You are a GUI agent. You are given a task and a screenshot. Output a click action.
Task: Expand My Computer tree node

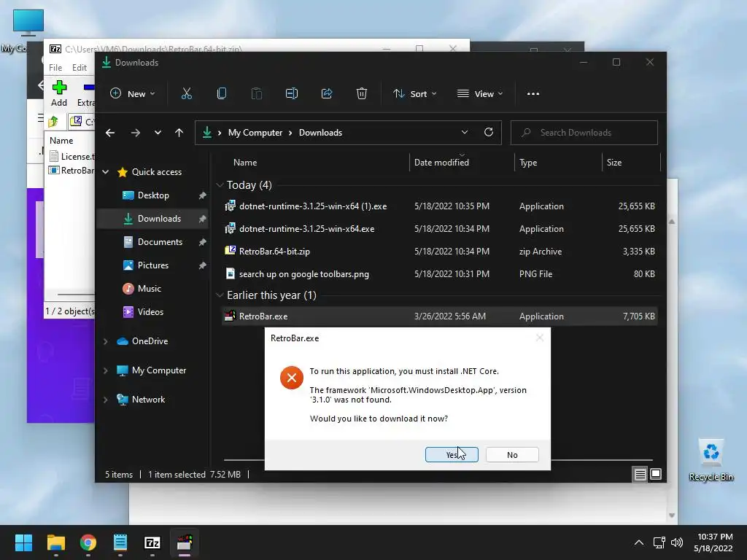point(106,370)
